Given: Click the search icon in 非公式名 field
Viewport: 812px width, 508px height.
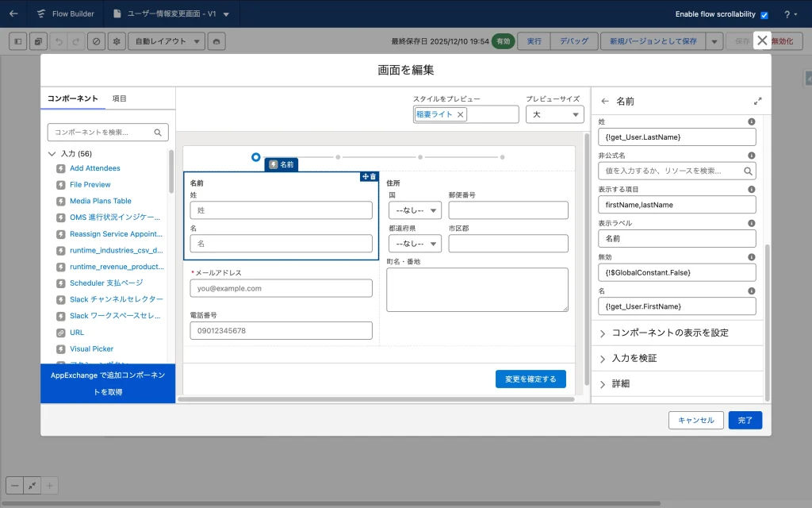Looking at the screenshot, I should (x=747, y=171).
